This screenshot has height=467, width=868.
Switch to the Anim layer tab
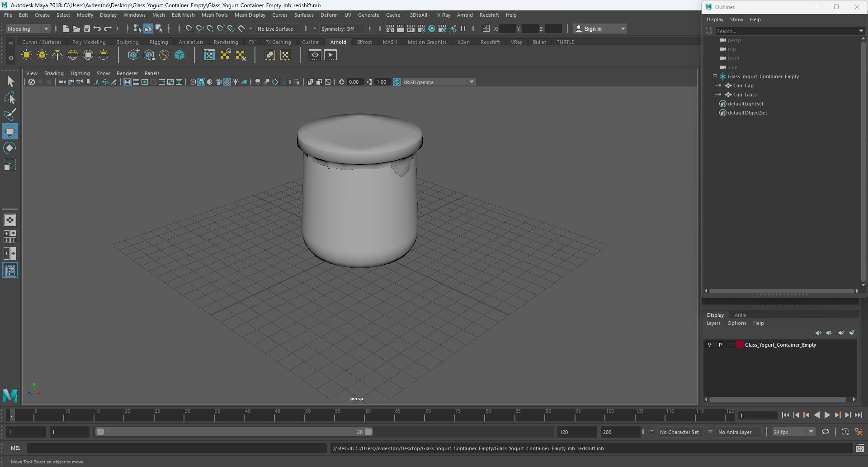[x=740, y=315]
